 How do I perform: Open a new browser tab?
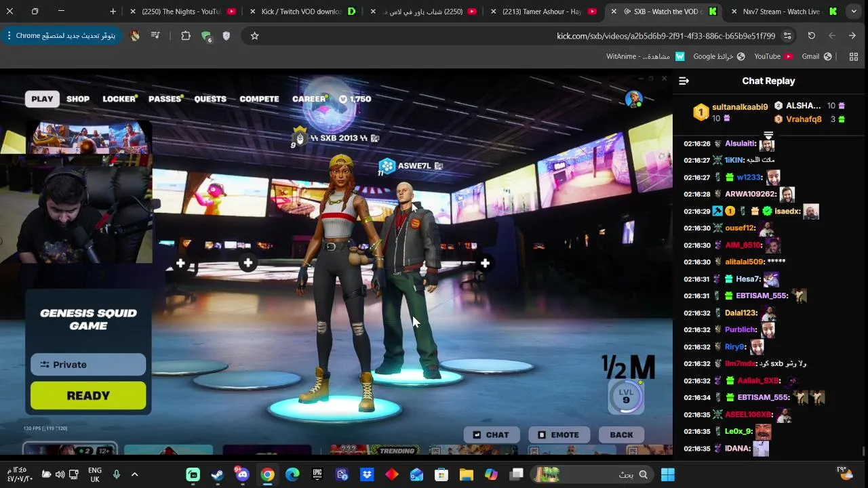(x=113, y=12)
